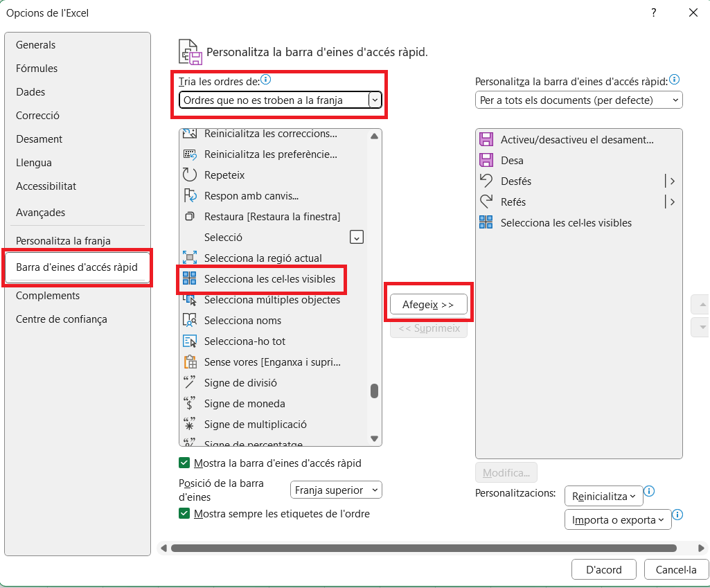Click the Respon amb canvis icon
This screenshot has height=588, width=710.
click(x=190, y=195)
